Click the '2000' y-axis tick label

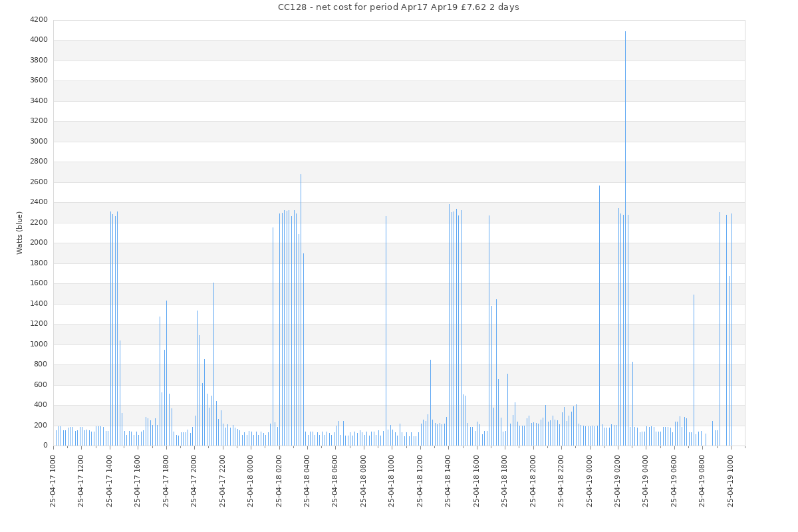(x=39, y=243)
